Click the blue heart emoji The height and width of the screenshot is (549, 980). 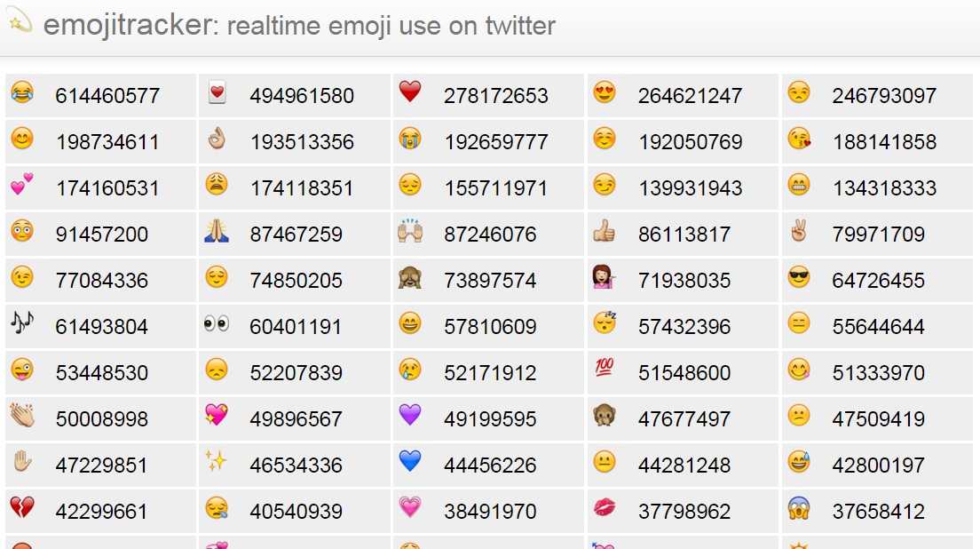point(410,462)
